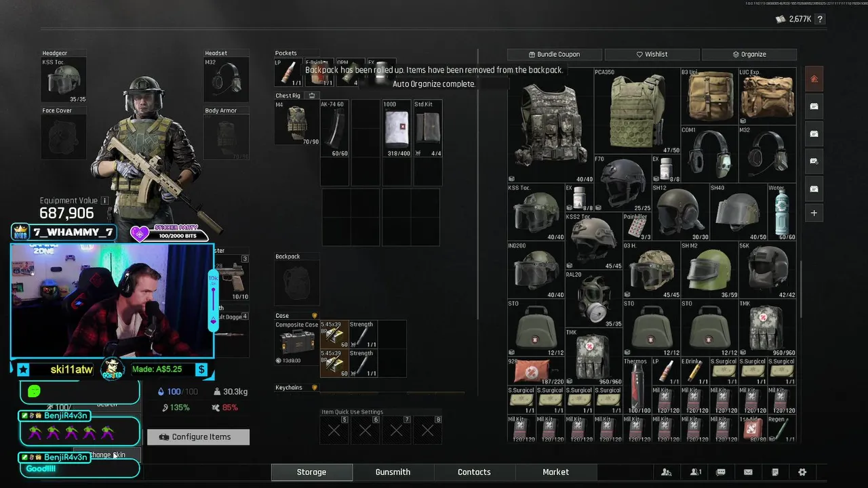This screenshot has height=488, width=868.
Task: Select the 56K helmet
Action: pyautogui.click(x=768, y=270)
